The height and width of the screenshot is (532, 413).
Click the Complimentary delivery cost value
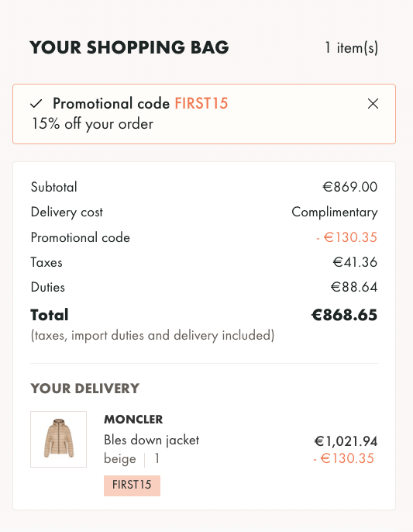[335, 212]
